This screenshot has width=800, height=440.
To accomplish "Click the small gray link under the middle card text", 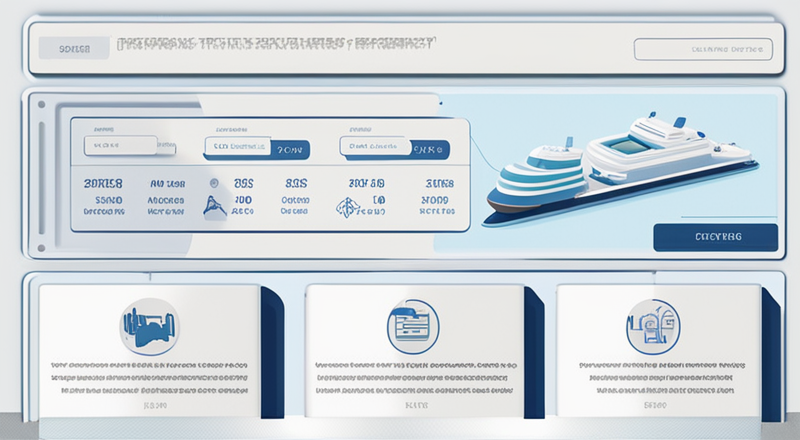I will tap(416, 406).
